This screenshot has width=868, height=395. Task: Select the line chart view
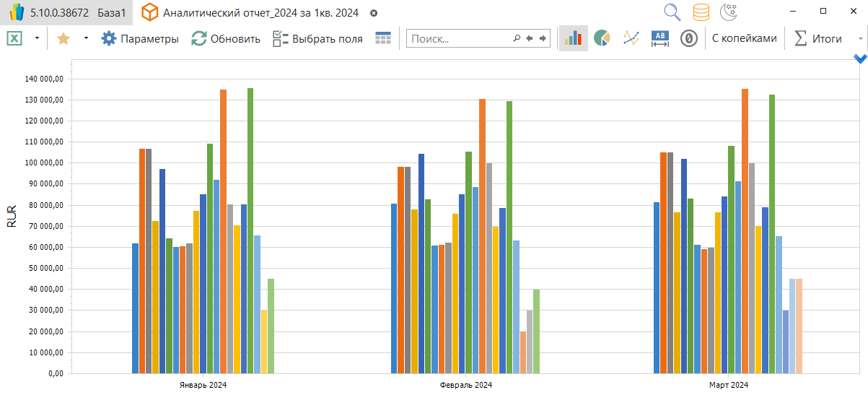[631, 38]
